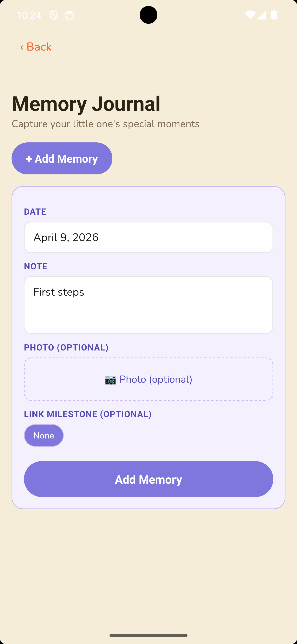The image size is (297, 644).
Task: Tap the battery icon in the status bar
Action: point(274,15)
